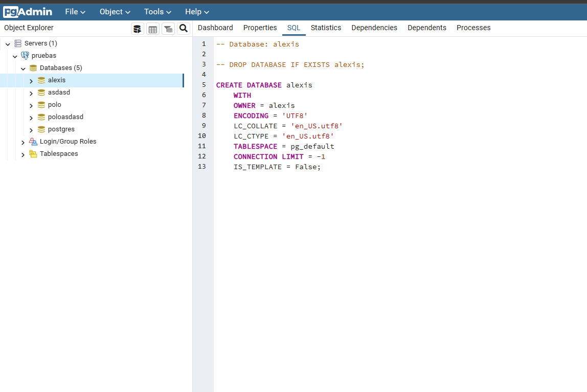Click the '-- Database: alexis' comment line
The image size is (587, 392).
click(257, 44)
